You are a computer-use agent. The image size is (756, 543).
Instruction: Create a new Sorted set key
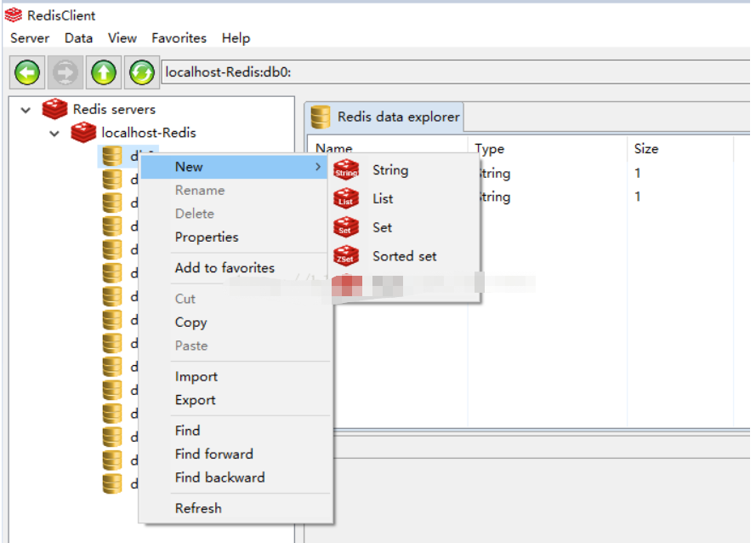(x=404, y=256)
